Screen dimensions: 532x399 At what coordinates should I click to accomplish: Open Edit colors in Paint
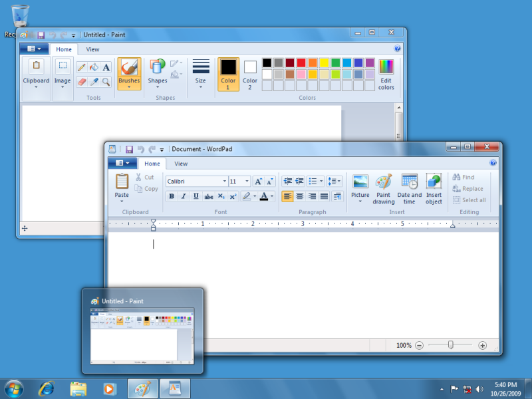tap(386, 74)
